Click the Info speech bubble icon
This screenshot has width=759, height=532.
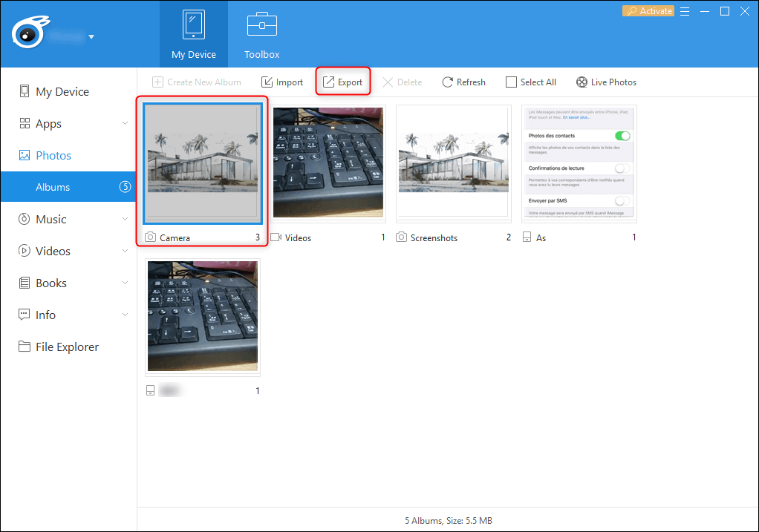25,315
